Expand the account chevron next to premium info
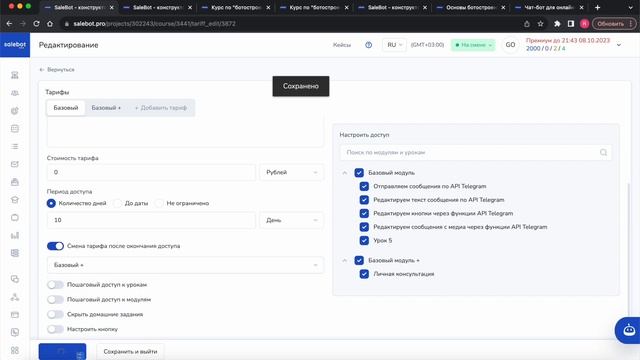 click(619, 45)
